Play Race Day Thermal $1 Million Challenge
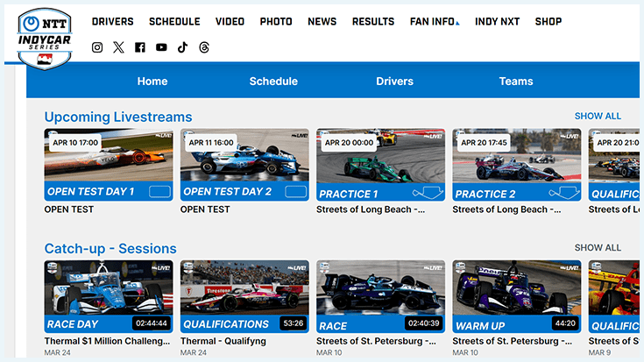644x362 pixels. click(x=109, y=296)
